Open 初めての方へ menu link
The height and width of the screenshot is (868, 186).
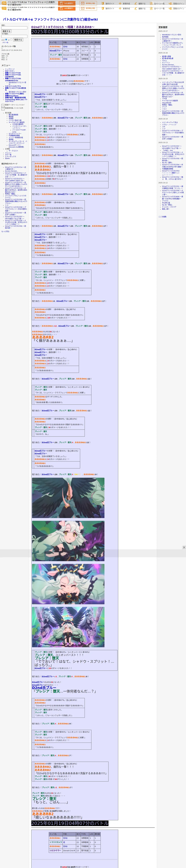coord(10,71)
